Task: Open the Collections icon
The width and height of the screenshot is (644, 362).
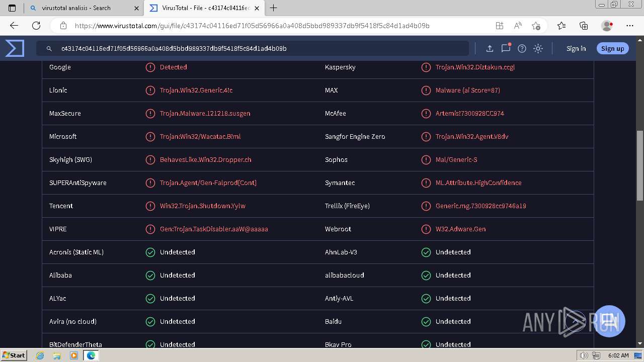Action: point(584,26)
